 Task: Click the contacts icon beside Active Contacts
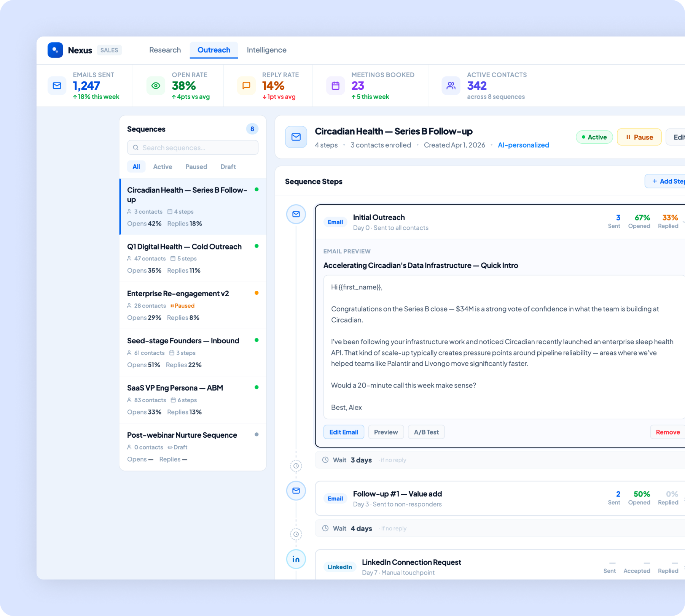tap(451, 85)
